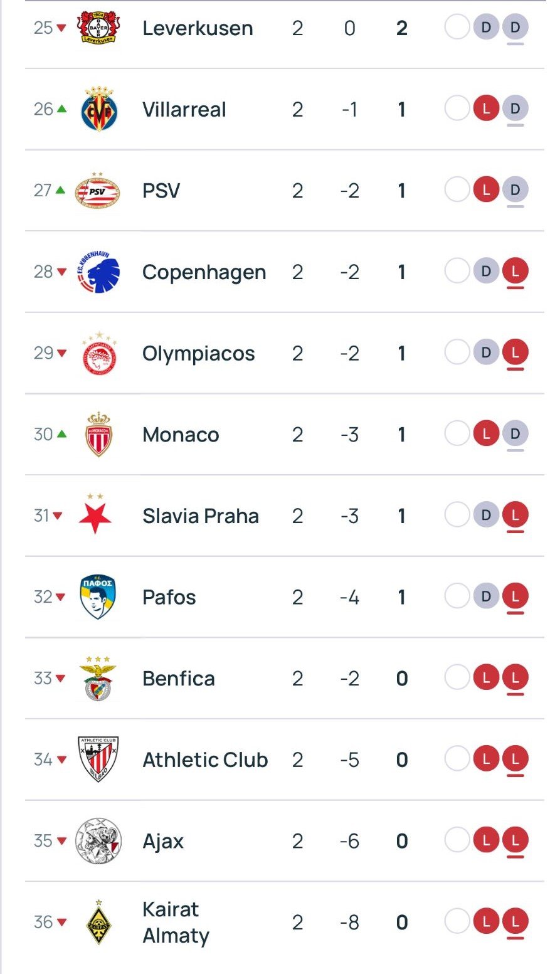Image resolution: width=560 pixels, height=974 pixels.
Task: Click the Monaco club crest
Action: (x=98, y=435)
